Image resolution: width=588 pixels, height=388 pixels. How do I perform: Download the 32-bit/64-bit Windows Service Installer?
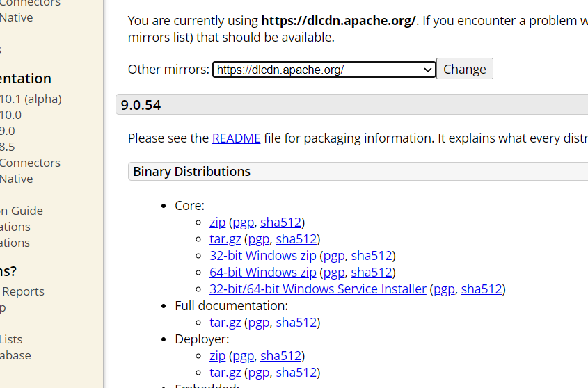pos(317,289)
